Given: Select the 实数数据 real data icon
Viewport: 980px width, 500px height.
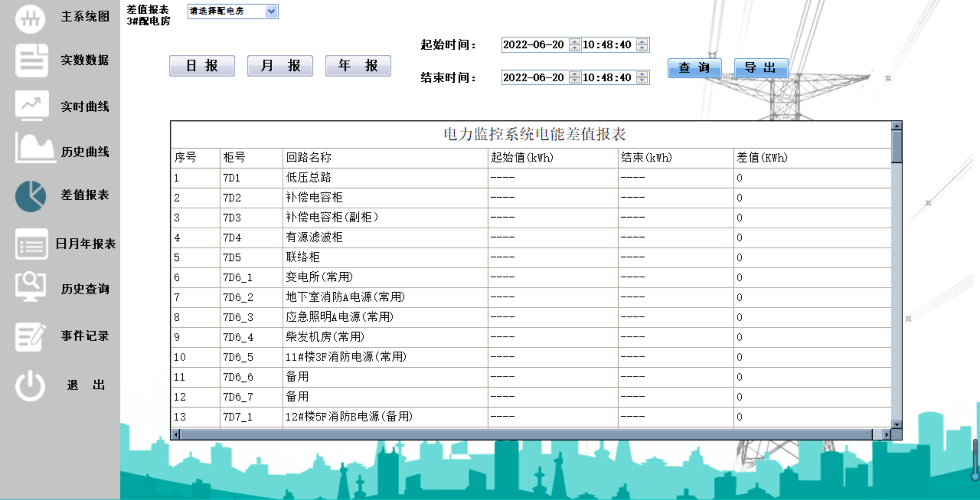Looking at the screenshot, I should (x=31, y=61).
